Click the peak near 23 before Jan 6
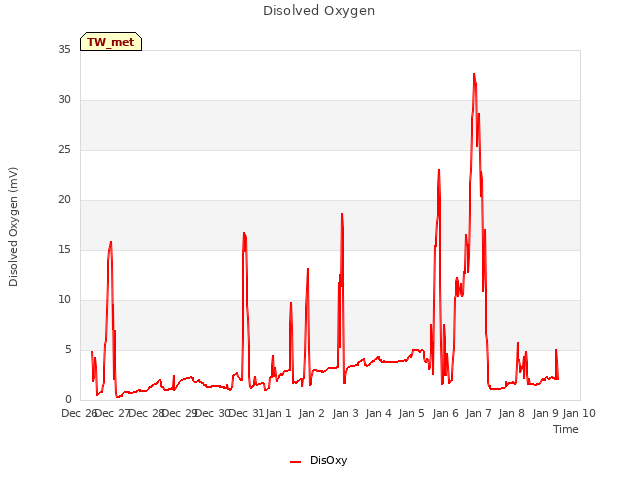Viewport: 640px width, 480px height. 439,170
